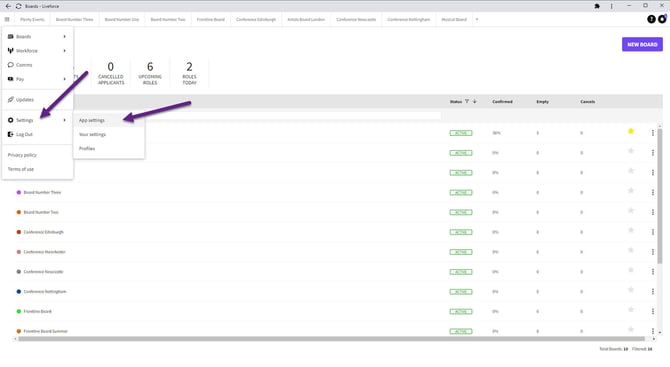This screenshot has height=367, width=670.
Task: Star the Board Number Three row
Action: click(631, 191)
